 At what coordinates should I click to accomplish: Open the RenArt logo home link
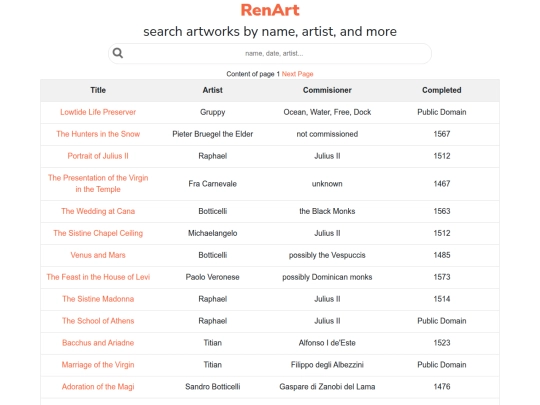click(270, 10)
